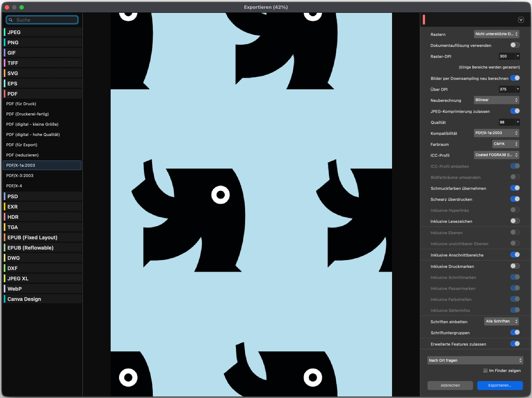Turn off JPEG-Komprimierung zulassen

point(515,111)
